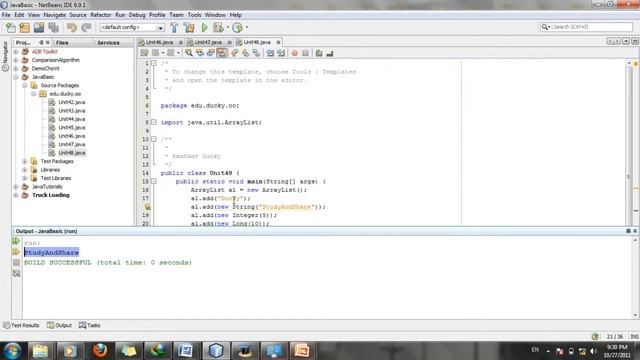Click the Profile Main Project icon
The image size is (640, 360).
coord(237,28)
